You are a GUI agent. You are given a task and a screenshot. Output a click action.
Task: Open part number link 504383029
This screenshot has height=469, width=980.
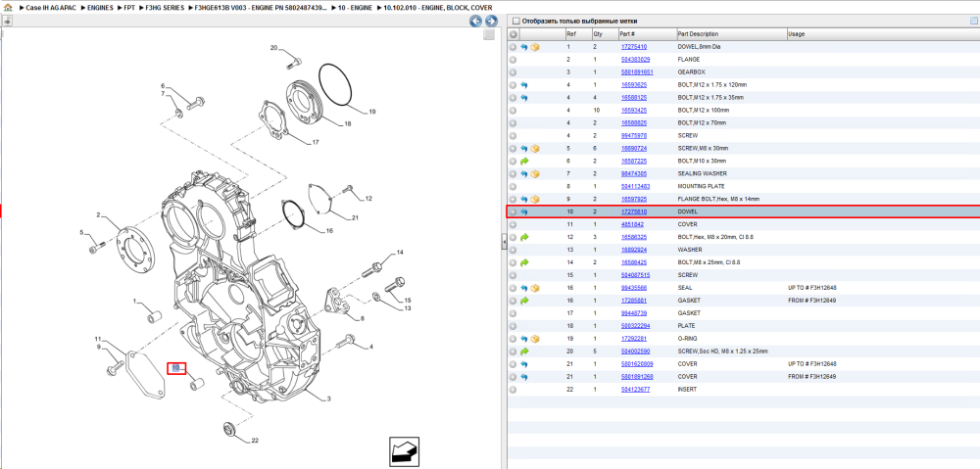(635, 60)
